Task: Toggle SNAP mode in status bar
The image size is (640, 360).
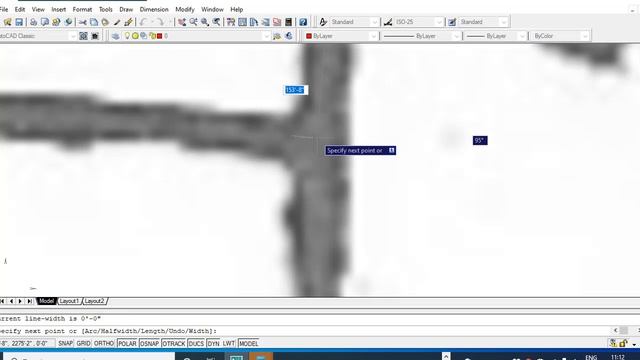Action: (x=65, y=344)
